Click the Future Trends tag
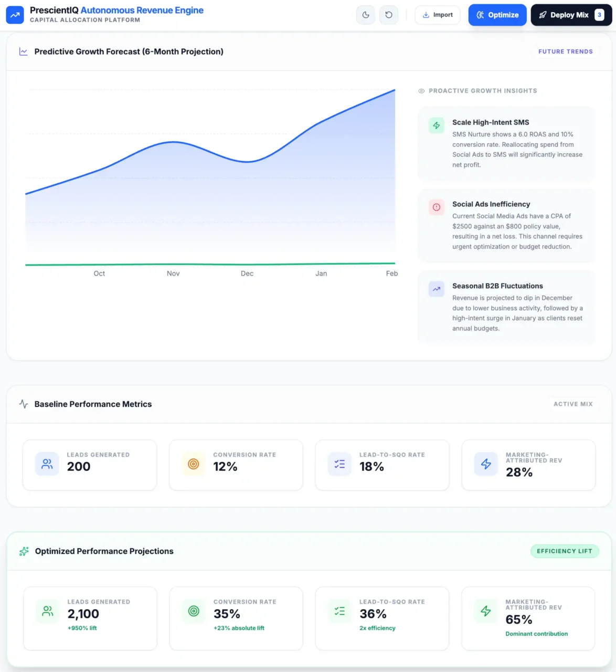Viewport: 616px width, 672px height. click(x=565, y=51)
